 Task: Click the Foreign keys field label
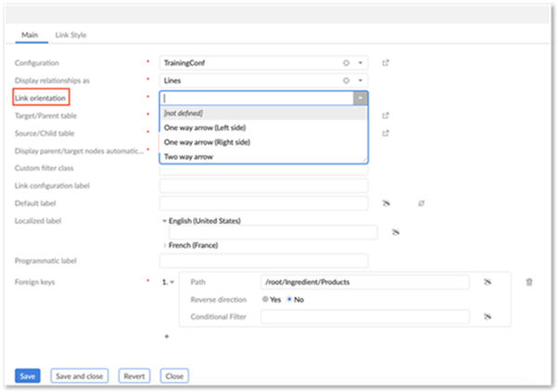34,282
